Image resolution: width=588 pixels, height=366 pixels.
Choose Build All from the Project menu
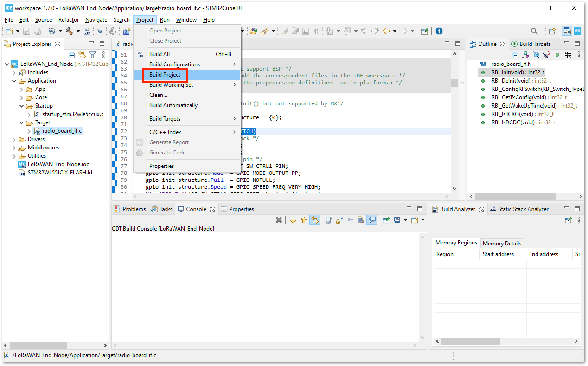coord(186,54)
